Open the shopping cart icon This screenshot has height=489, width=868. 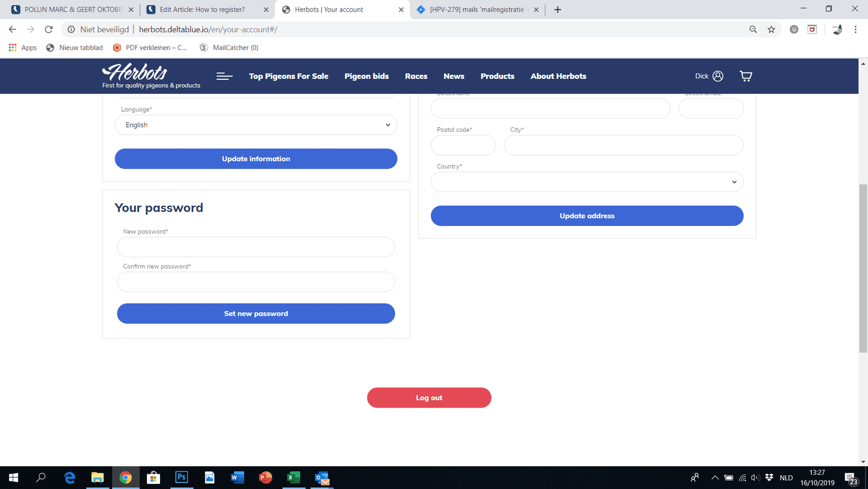click(745, 76)
